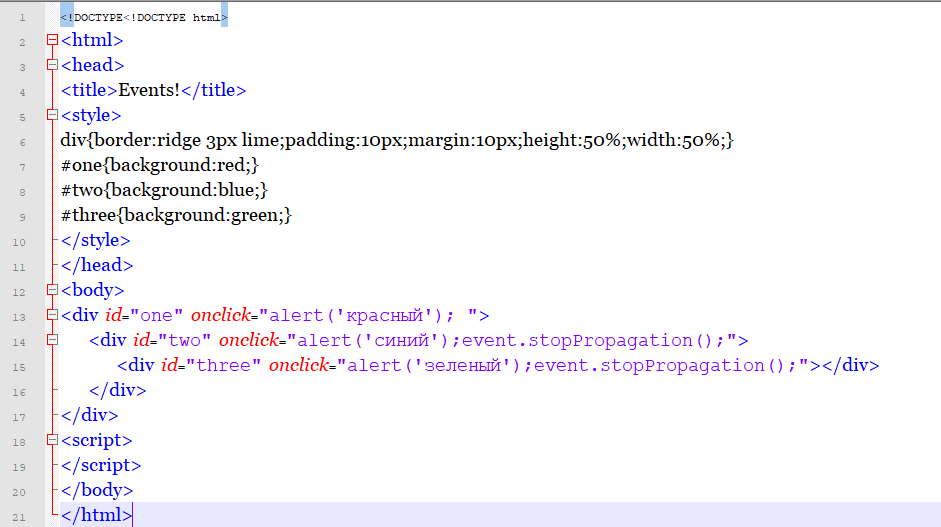941x527 pixels.
Task: Click the "three" id attribute value
Action: (224, 365)
